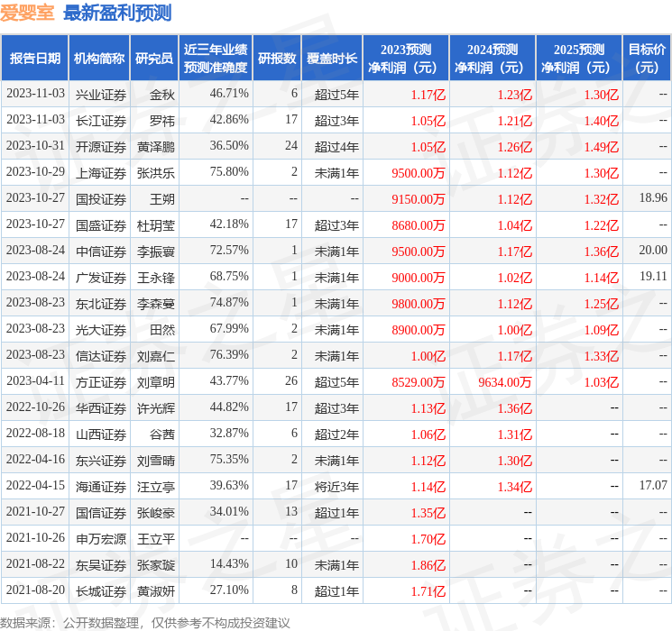Select 上海证券 institution cell
Image resolution: width=672 pixels, height=631 pixels.
point(101,173)
